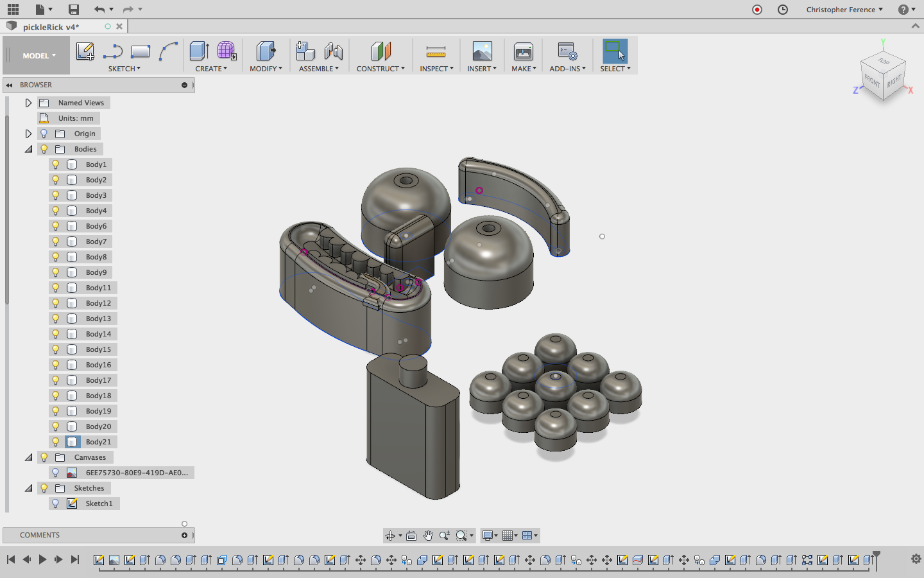Open Christopher Ference account menu
Screen dimensions: 924x578
(844, 9)
